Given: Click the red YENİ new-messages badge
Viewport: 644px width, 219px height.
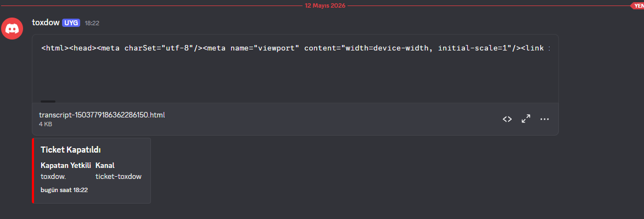Looking at the screenshot, I should 637,5.
